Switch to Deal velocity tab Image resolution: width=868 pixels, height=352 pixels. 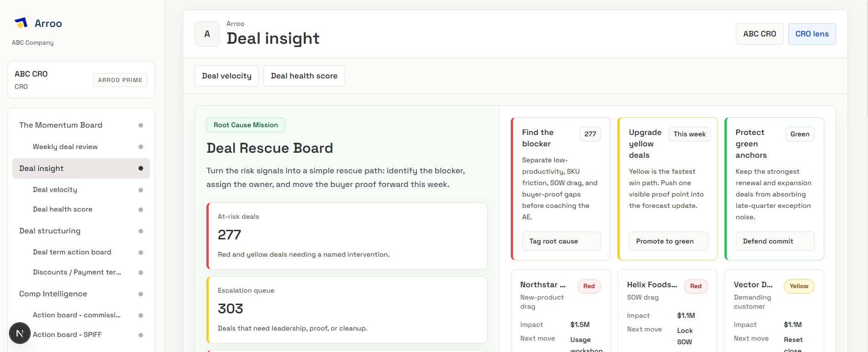click(227, 76)
